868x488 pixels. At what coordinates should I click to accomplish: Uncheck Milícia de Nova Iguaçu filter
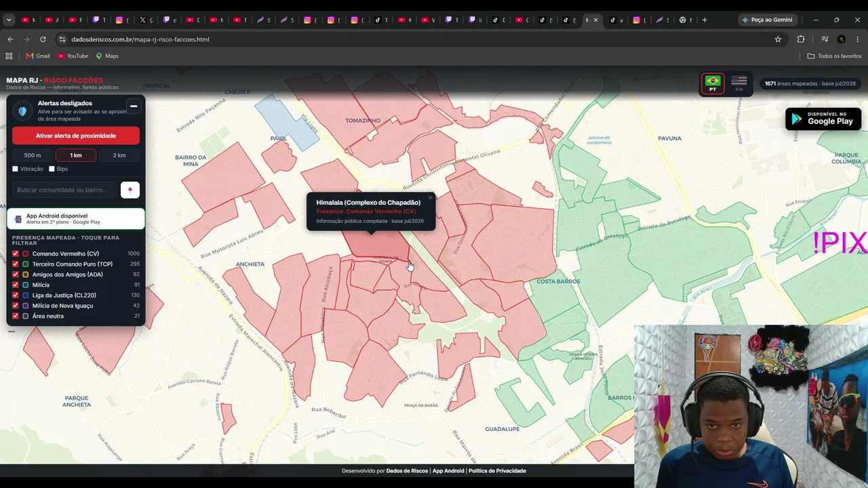click(16, 306)
